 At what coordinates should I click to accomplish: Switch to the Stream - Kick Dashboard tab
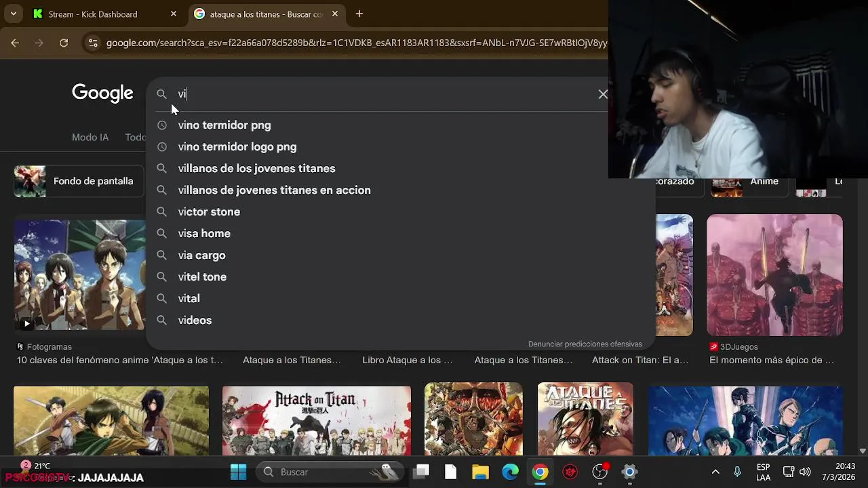coord(105,14)
